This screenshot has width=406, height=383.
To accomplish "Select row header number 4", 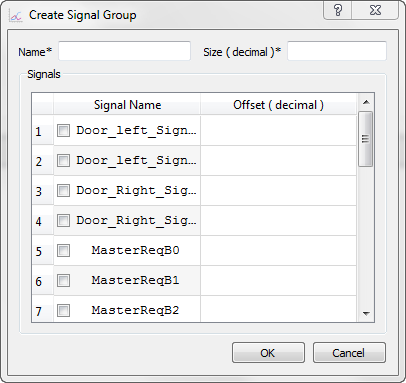I will point(43,220).
